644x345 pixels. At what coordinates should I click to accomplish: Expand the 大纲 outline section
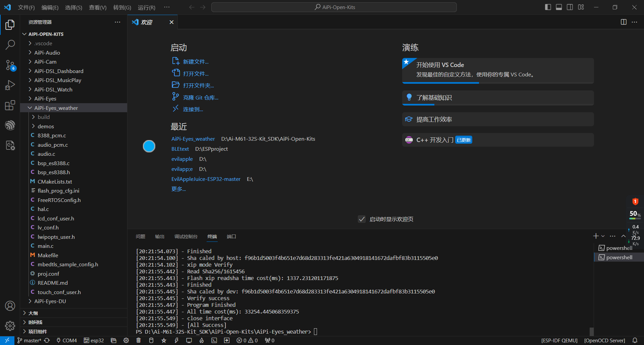[74, 313]
